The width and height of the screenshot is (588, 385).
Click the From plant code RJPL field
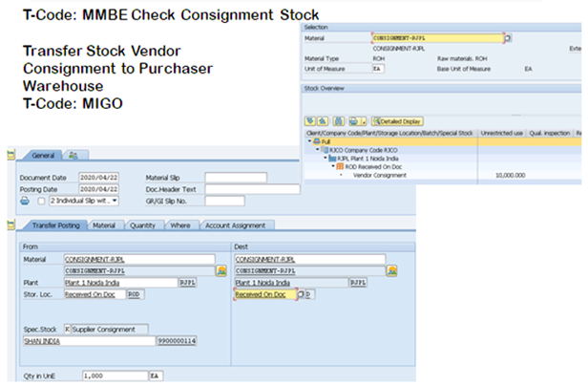tap(187, 283)
